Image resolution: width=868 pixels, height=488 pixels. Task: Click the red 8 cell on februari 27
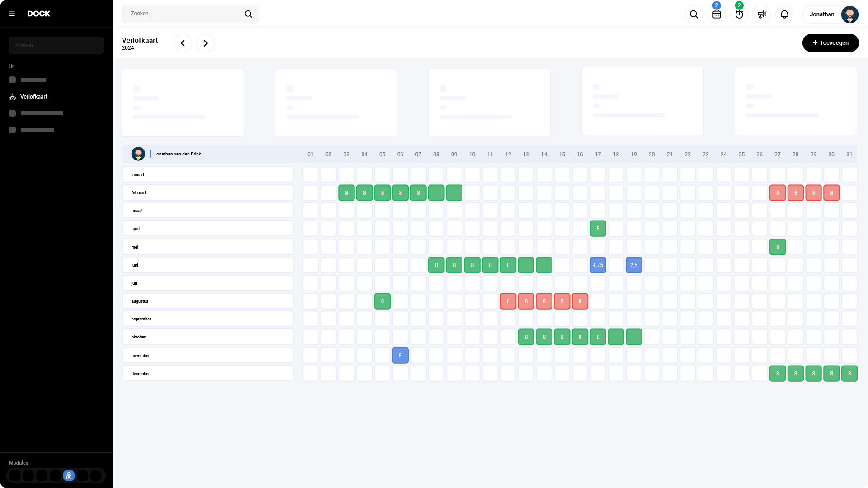pos(777,193)
